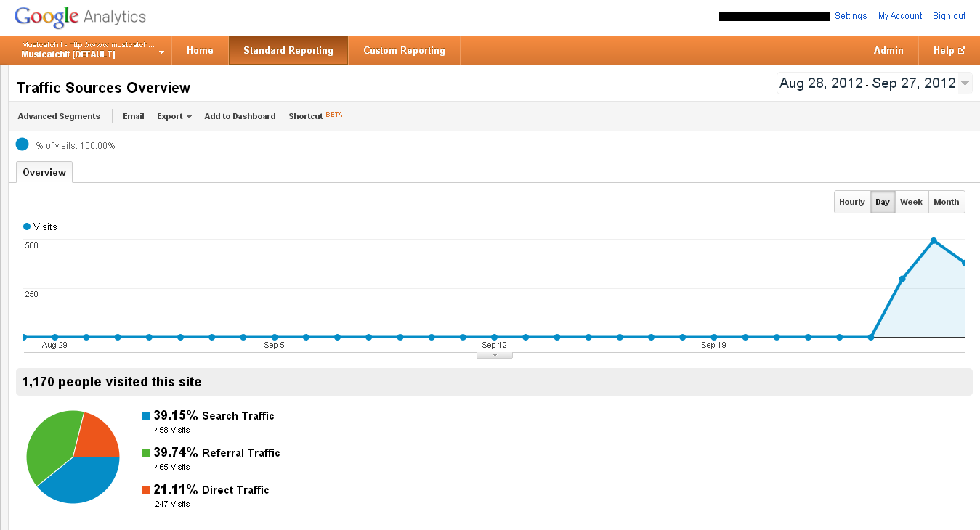Click Add to Dashboard

point(240,116)
